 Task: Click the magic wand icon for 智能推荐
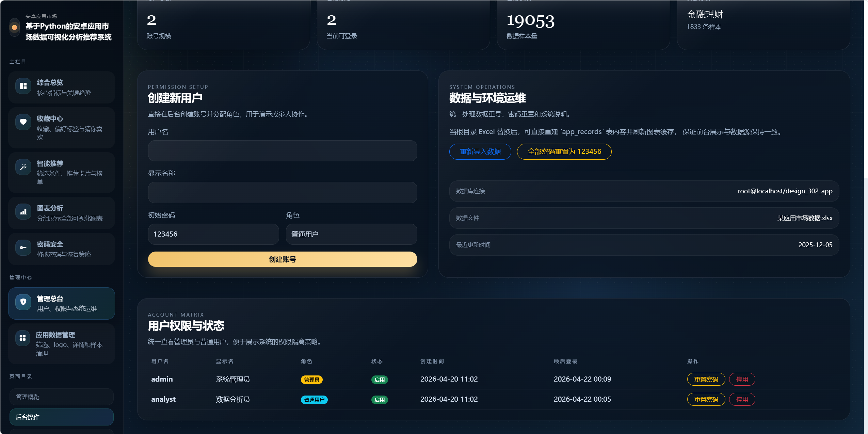pyautogui.click(x=23, y=167)
